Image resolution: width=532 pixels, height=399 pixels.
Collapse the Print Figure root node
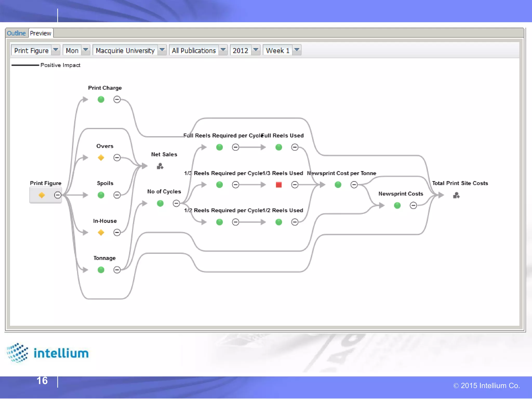tap(58, 195)
